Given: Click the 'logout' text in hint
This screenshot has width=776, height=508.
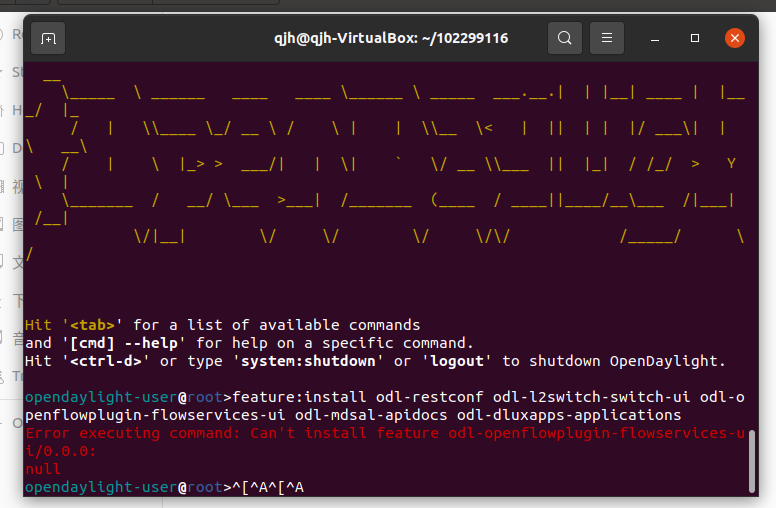Looking at the screenshot, I should pos(456,361).
